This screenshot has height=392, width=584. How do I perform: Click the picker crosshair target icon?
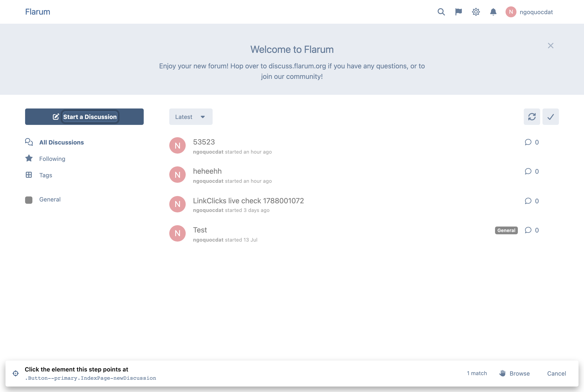tap(16, 373)
